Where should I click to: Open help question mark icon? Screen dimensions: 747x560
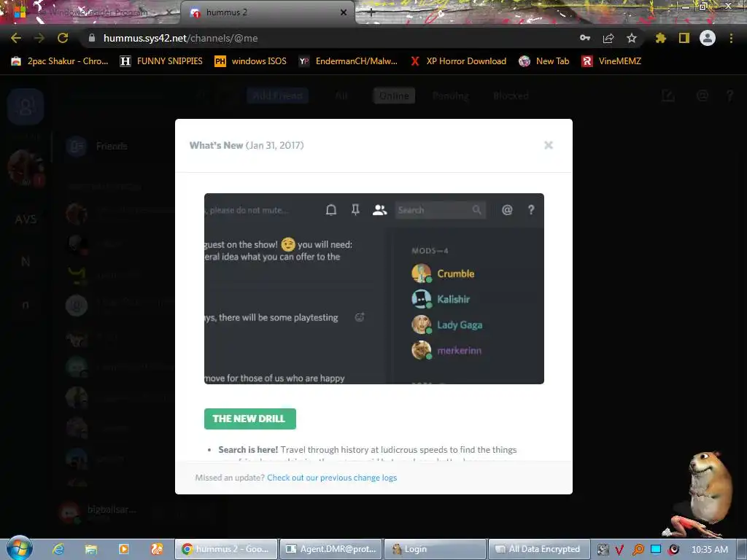(729, 96)
